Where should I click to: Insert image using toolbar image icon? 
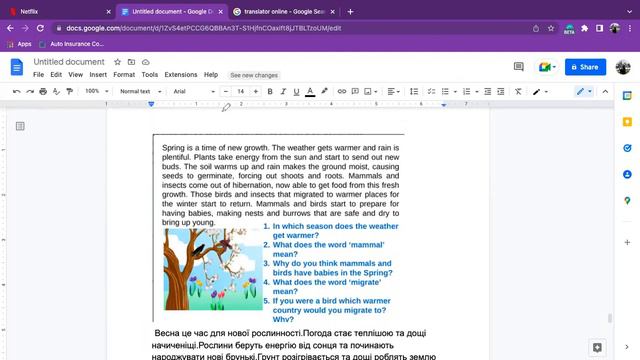point(368,91)
